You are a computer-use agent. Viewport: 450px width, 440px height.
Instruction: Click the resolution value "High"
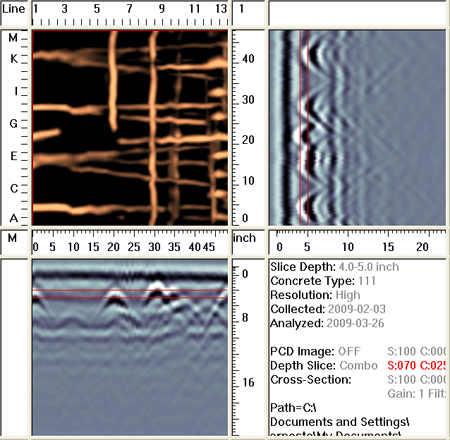[x=348, y=295]
